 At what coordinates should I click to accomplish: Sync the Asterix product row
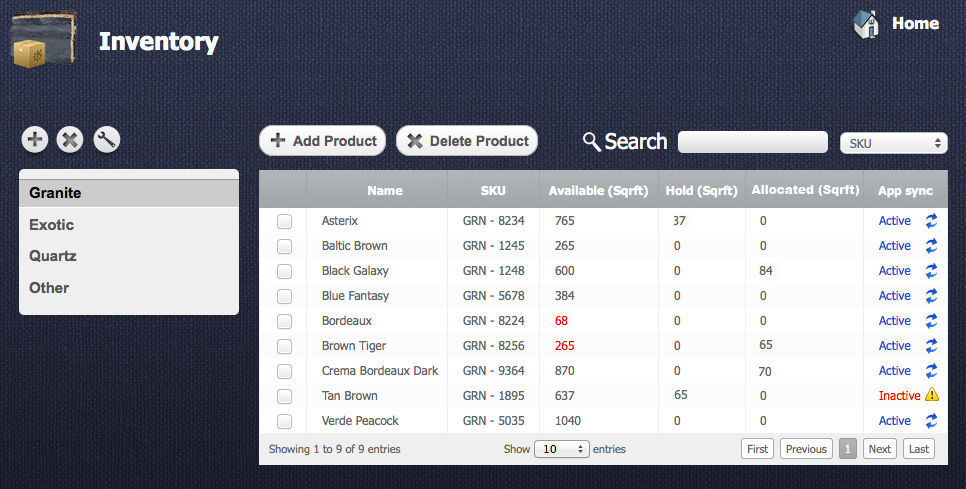(931, 221)
